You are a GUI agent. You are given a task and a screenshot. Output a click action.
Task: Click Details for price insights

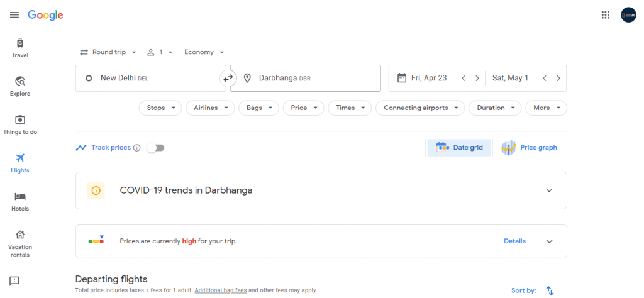[514, 241]
